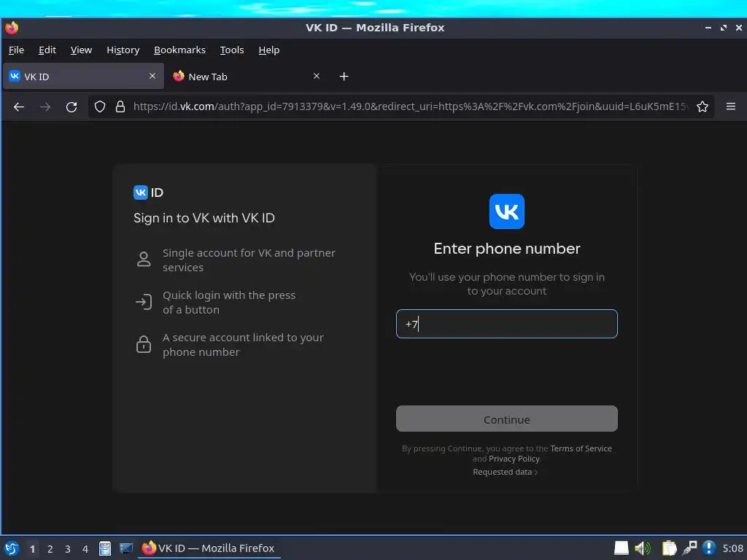Open the taskbar start menu icon
Screen dimensions: 747x560
12,548
